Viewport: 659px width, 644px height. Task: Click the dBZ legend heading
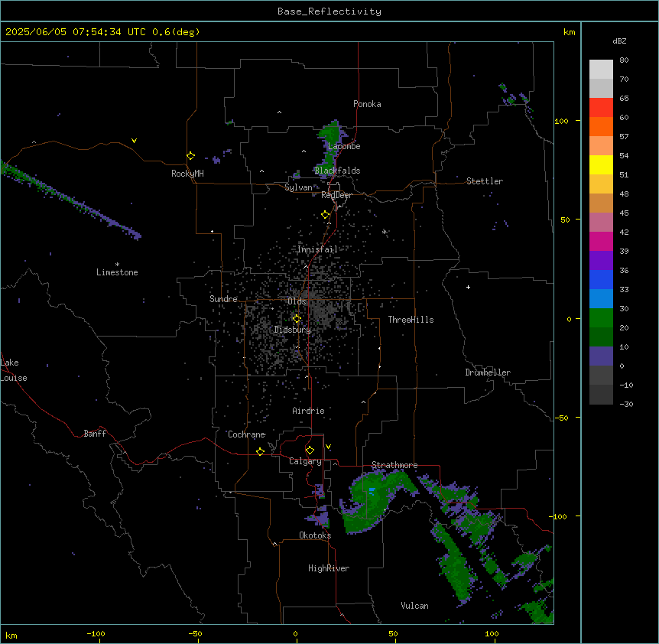click(619, 41)
